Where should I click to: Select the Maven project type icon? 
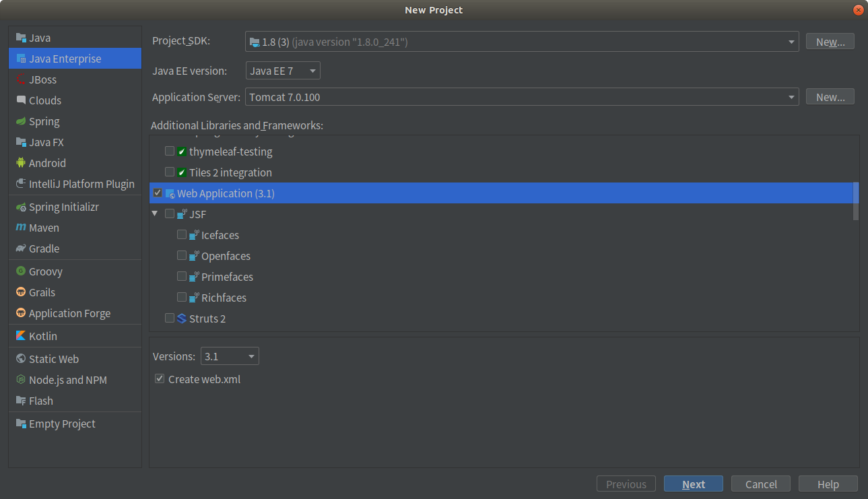(x=22, y=228)
